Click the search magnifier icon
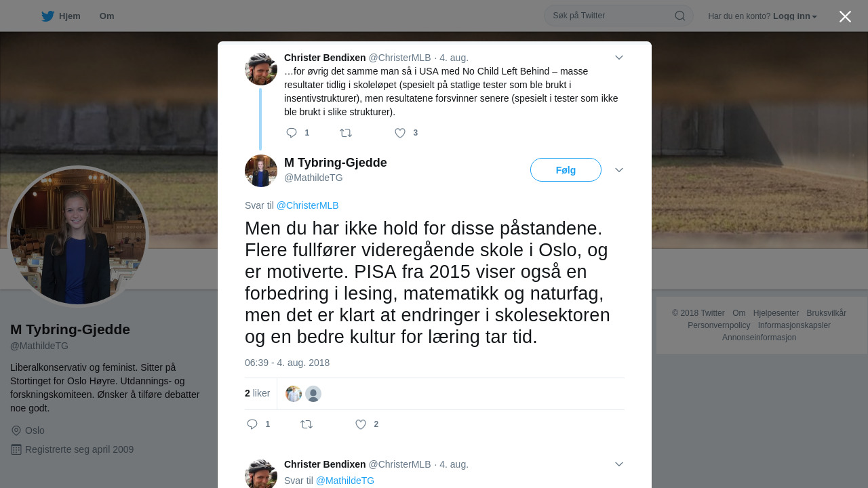Screen dimensions: 868x488 click(679, 16)
